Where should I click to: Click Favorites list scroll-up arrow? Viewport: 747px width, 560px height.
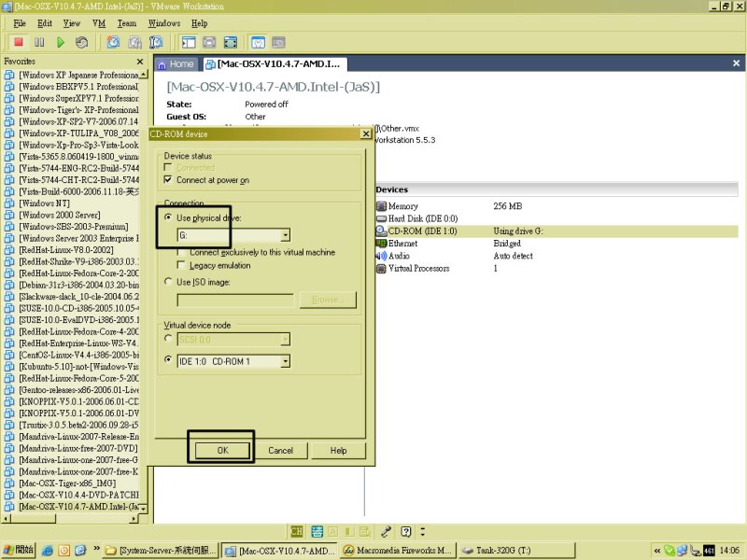point(144,75)
